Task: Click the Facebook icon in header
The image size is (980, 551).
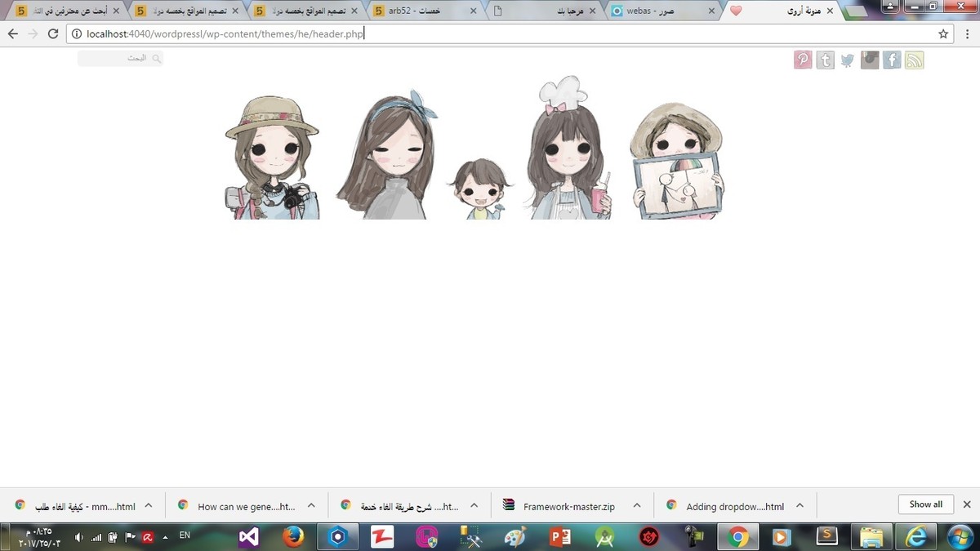Action: [x=892, y=60]
